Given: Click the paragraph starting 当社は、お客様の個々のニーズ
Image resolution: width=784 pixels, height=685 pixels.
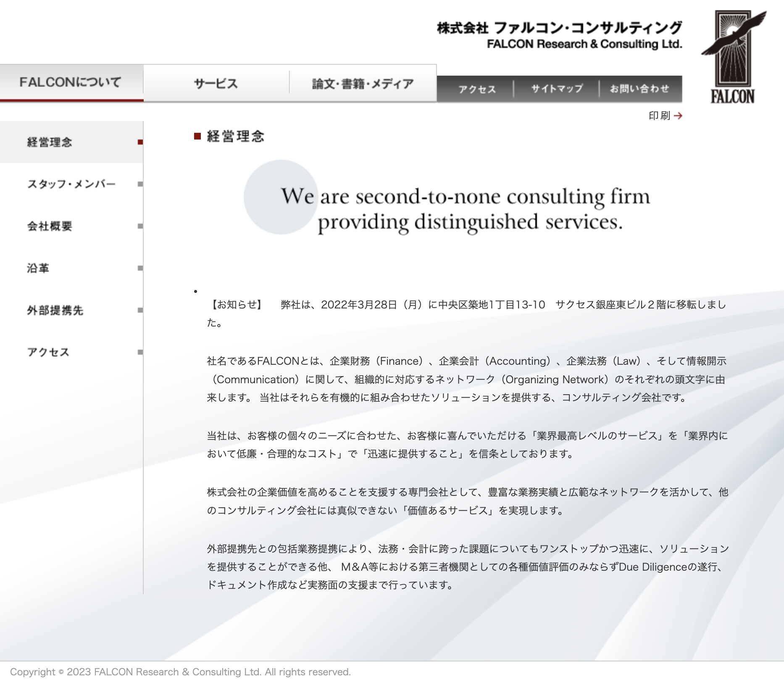Looking at the screenshot, I should pyautogui.click(x=466, y=445).
